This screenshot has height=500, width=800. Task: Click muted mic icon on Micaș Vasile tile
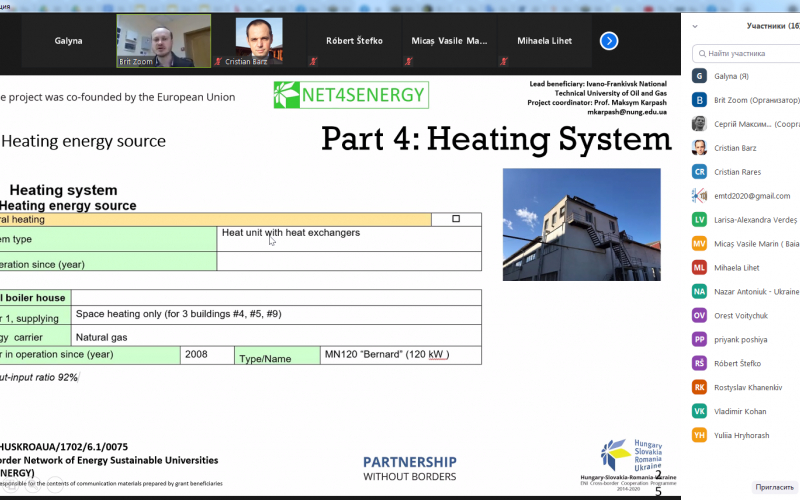pyautogui.click(x=409, y=61)
